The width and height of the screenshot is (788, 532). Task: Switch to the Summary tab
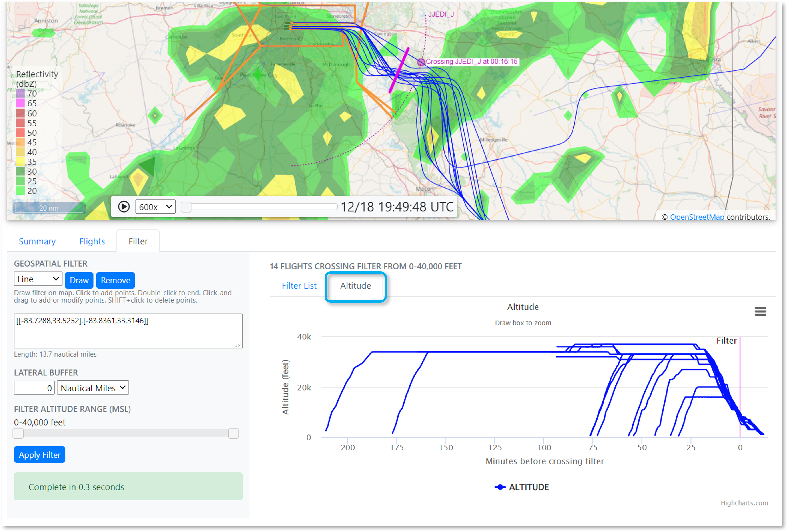[x=37, y=241]
